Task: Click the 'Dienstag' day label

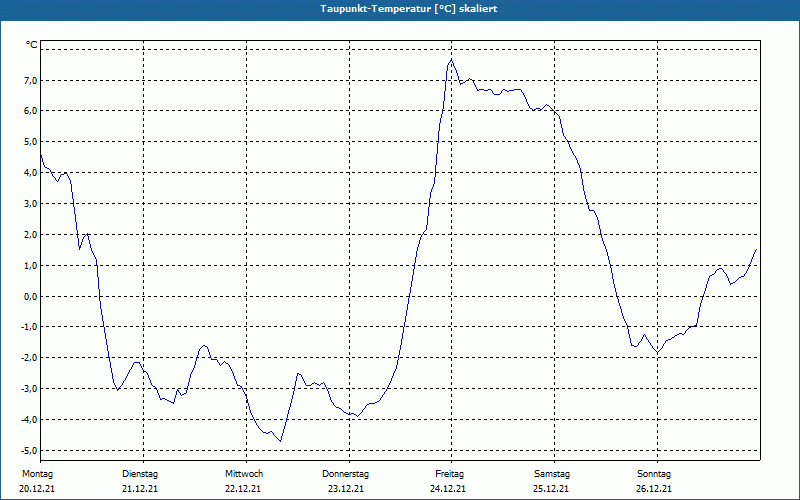Action: coord(140,474)
